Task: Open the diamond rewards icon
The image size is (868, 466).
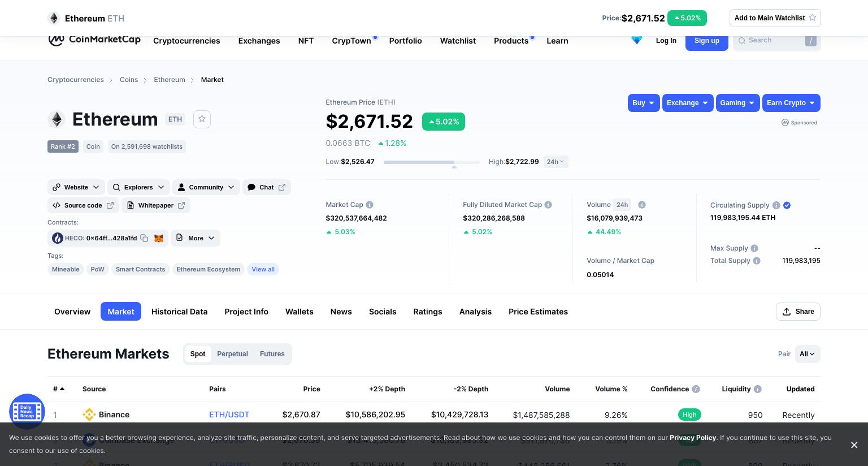Action: point(637,40)
